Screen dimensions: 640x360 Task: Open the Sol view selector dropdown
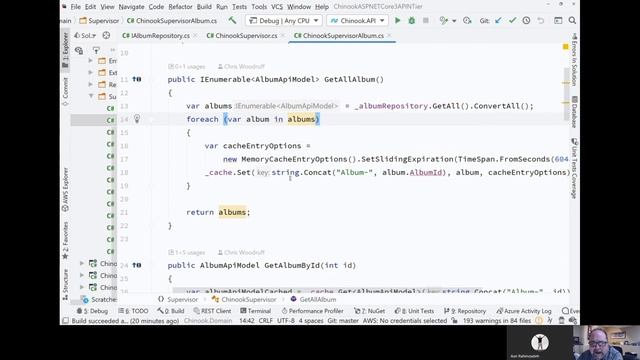(x=85, y=36)
